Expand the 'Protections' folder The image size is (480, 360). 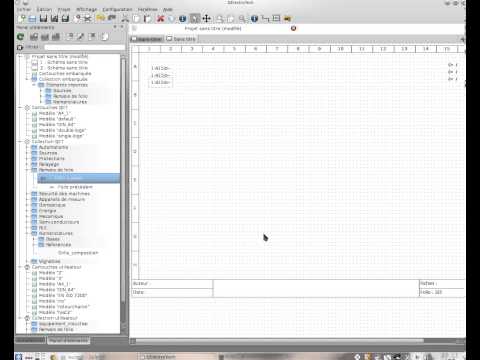(x=27, y=159)
